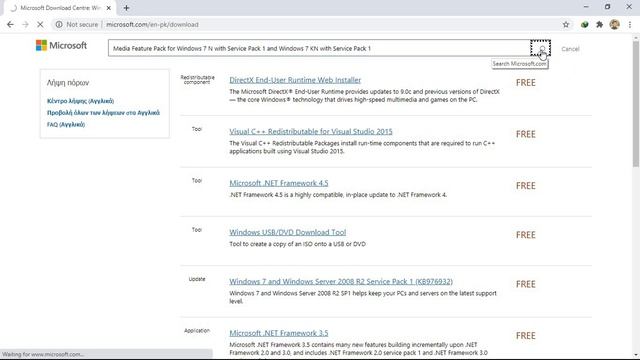Open the green browser extension icon
The width and height of the screenshot is (640, 360).
[584, 24]
